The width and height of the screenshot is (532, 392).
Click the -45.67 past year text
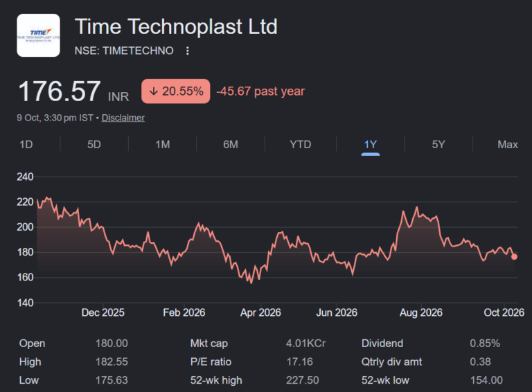[260, 91]
